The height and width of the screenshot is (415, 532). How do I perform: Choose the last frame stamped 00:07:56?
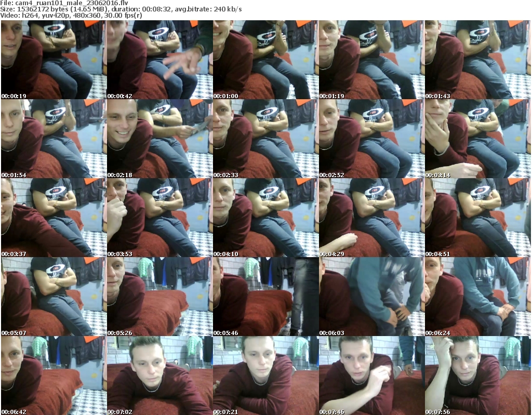click(477, 376)
